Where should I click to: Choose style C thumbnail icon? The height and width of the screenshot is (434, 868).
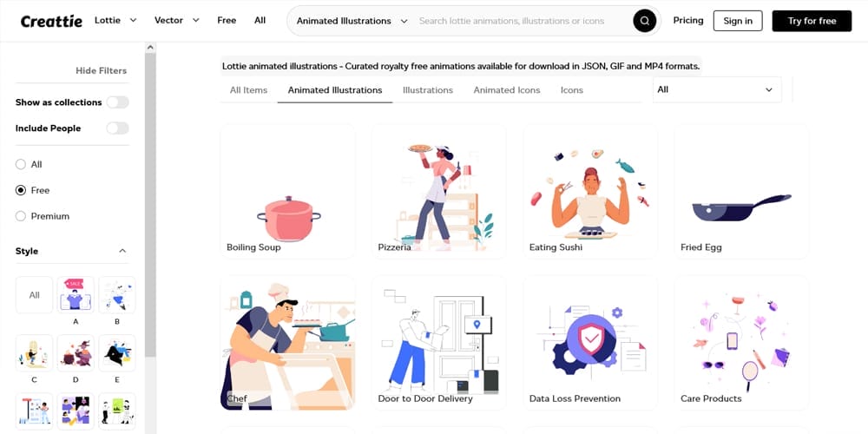35,353
